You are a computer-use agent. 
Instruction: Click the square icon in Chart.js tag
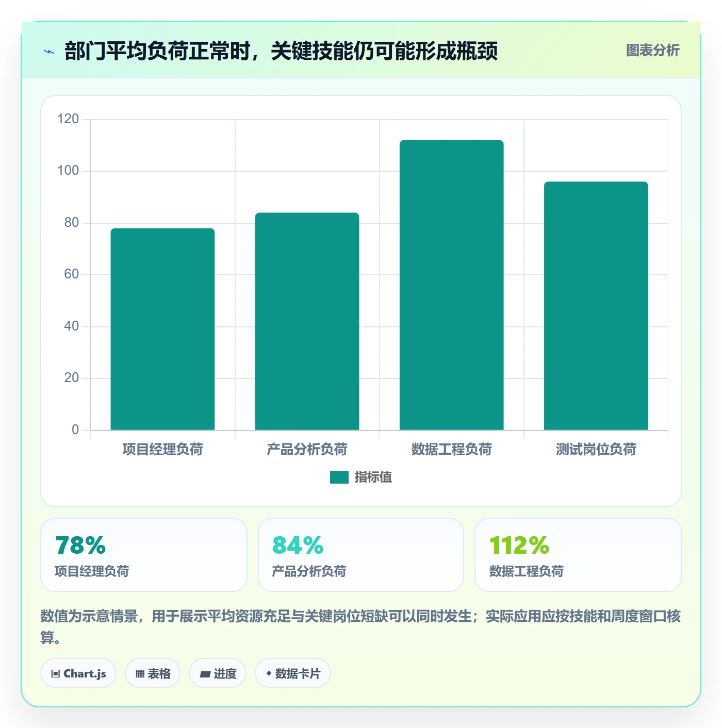(56, 674)
